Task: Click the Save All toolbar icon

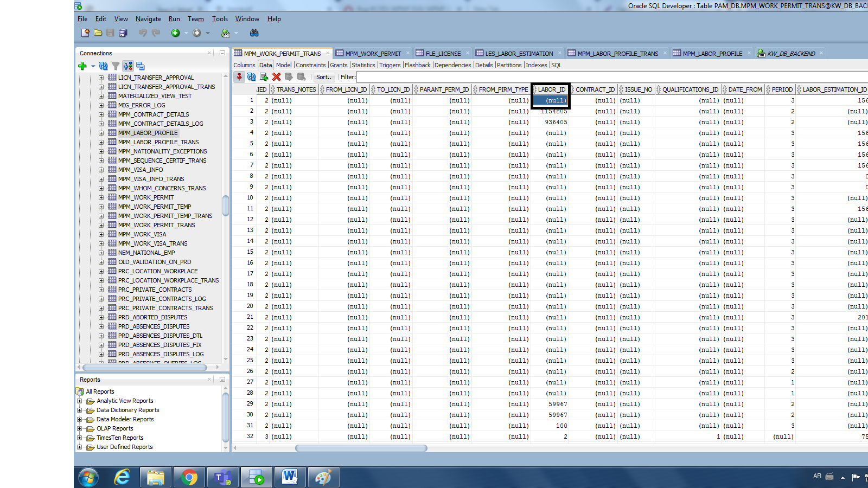Action: [123, 33]
